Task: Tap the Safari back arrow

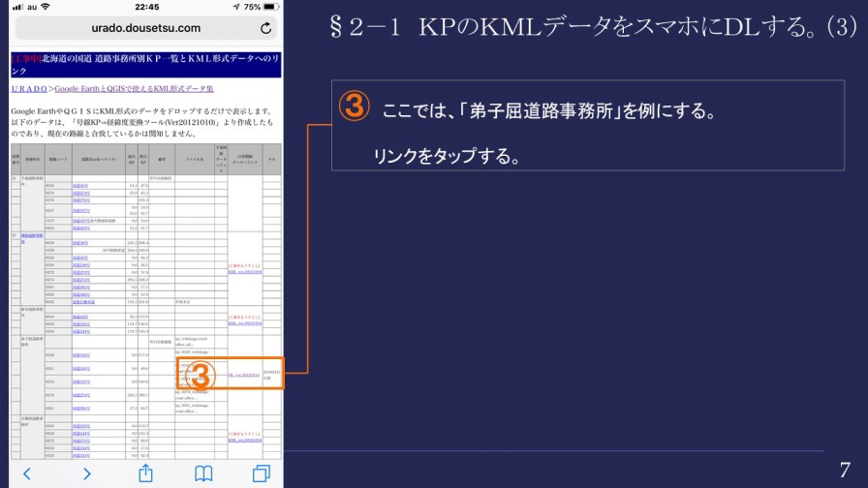Action: point(27,473)
